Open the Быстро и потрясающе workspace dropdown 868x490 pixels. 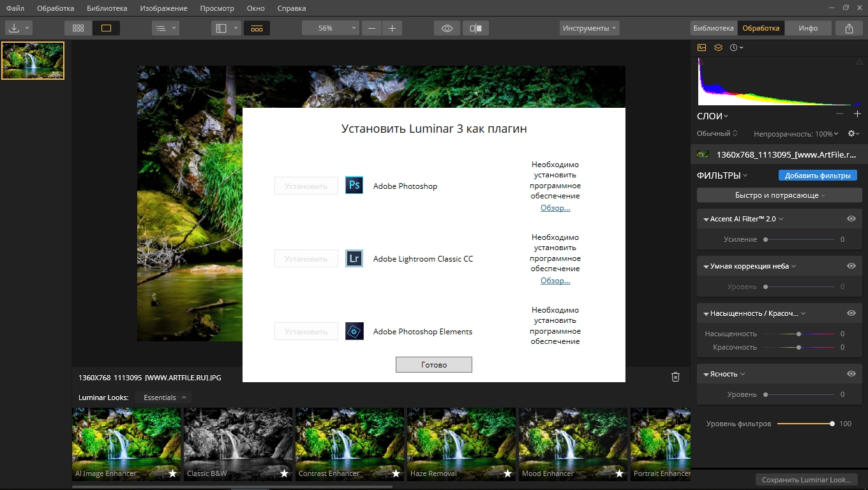(779, 195)
